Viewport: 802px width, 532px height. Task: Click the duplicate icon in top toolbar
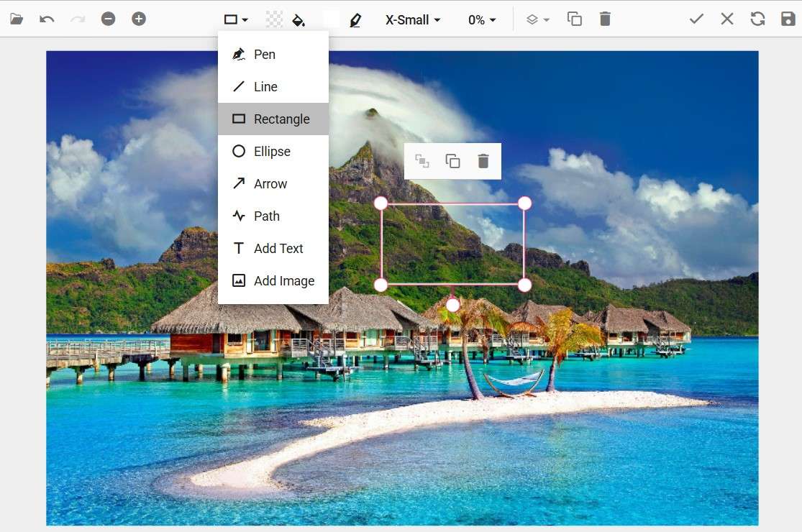(574, 19)
